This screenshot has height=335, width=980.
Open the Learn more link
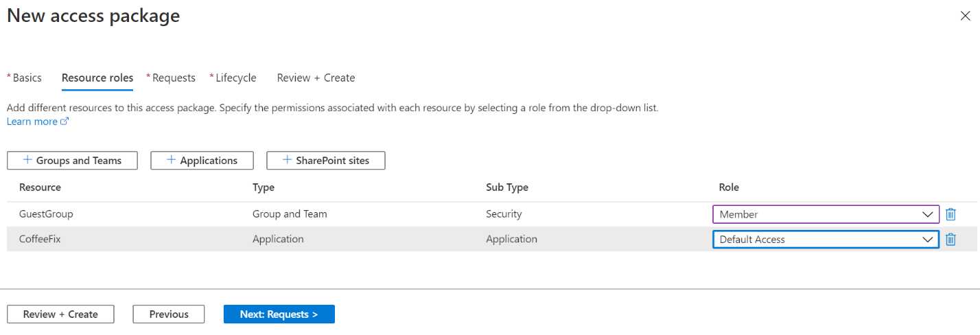point(38,122)
